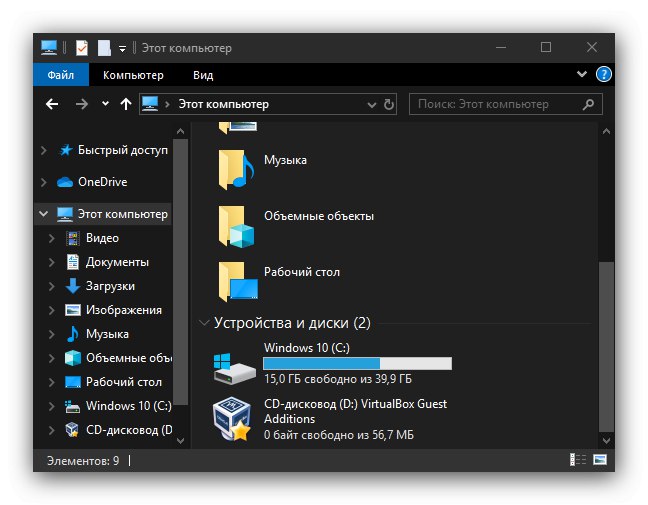Open the recent locations dropdown

tap(105, 104)
